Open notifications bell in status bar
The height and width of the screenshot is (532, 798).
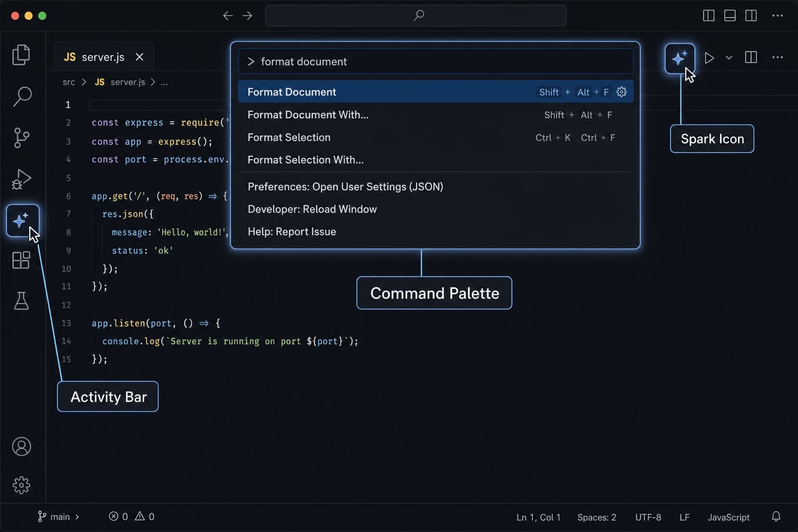(x=776, y=516)
